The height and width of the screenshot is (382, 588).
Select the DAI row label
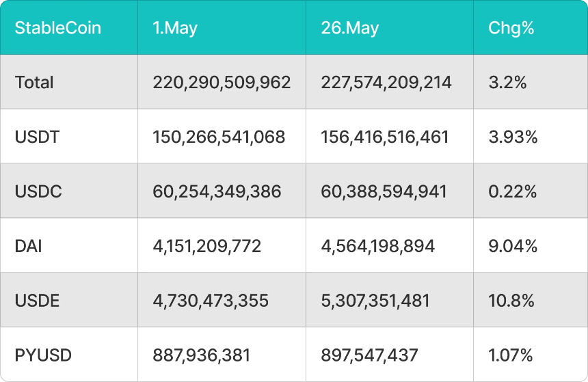(28, 246)
